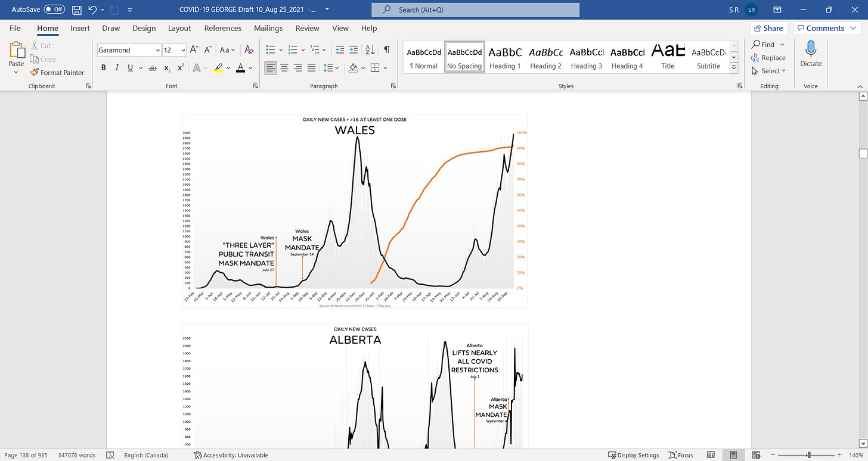The height and width of the screenshot is (461, 868).
Task: Justify paragraph text
Action: pos(311,68)
